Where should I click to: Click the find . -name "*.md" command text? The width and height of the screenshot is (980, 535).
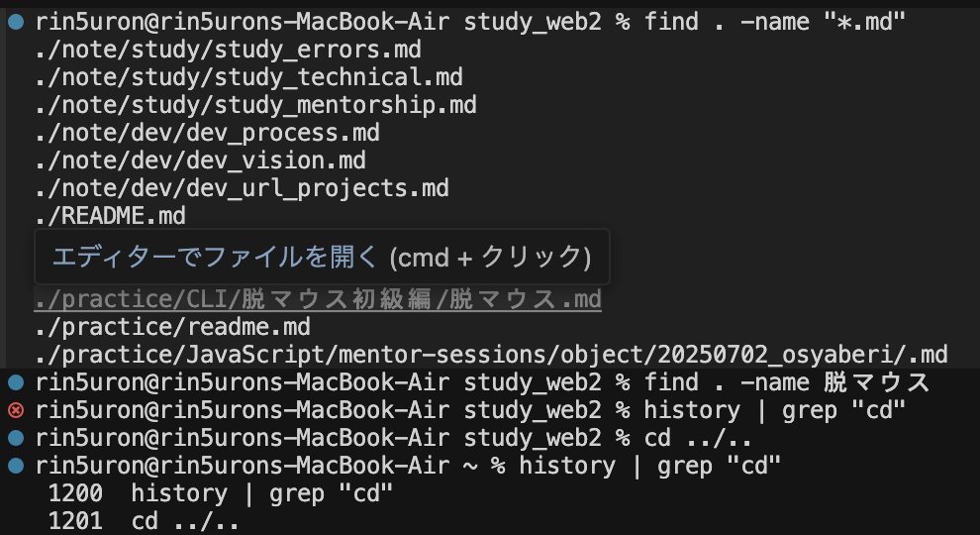[775, 22]
